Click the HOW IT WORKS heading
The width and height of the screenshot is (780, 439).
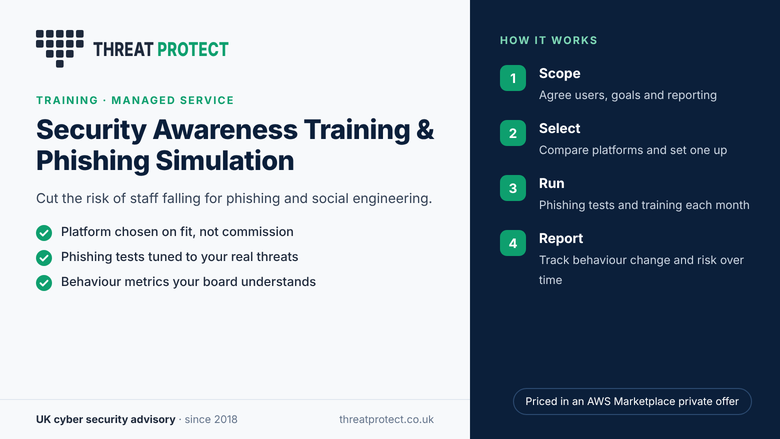(x=549, y=40)
